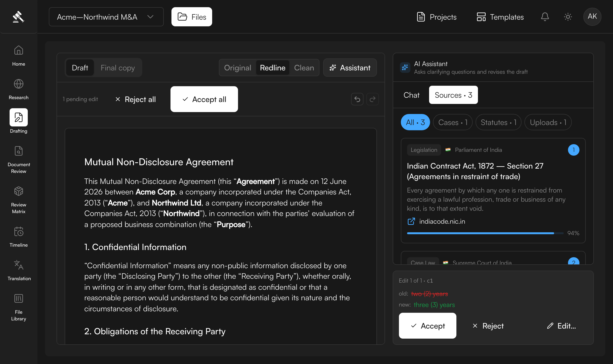Open the Acme—Northwind M&A project dropdown

pos(106,17)
